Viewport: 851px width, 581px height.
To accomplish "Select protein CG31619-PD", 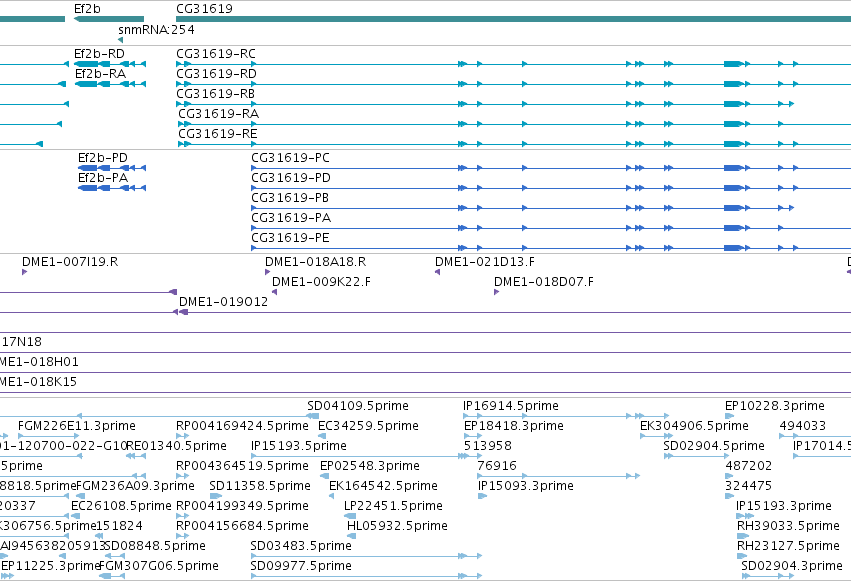I will (291, 178).
